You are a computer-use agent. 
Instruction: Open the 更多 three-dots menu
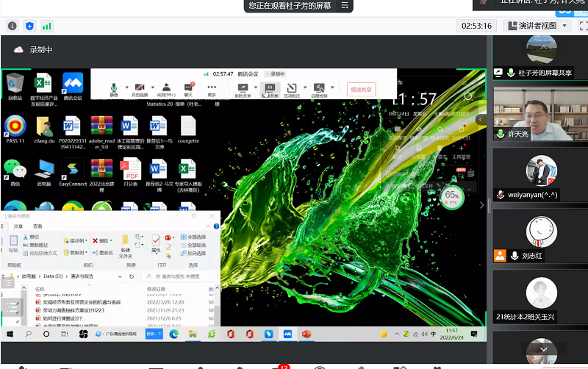(x=212, y=90)
